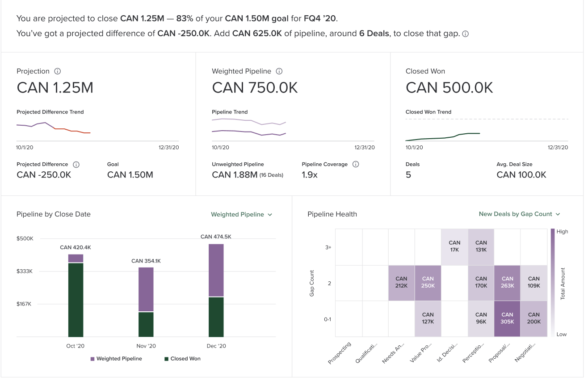Click the Prospecting axis label
Viewport: 588px width, 382px height.
[340, 353]
